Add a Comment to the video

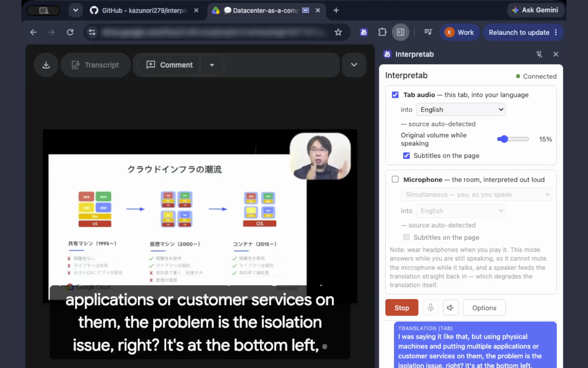[169, 65]
